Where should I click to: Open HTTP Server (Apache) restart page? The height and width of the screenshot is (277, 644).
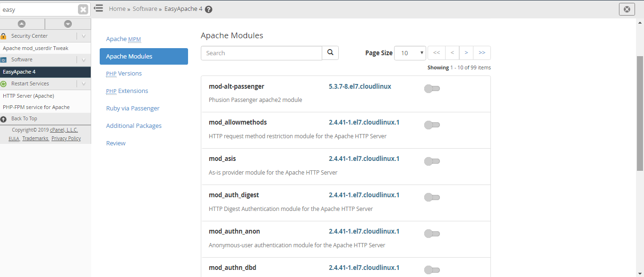[28, 96]
